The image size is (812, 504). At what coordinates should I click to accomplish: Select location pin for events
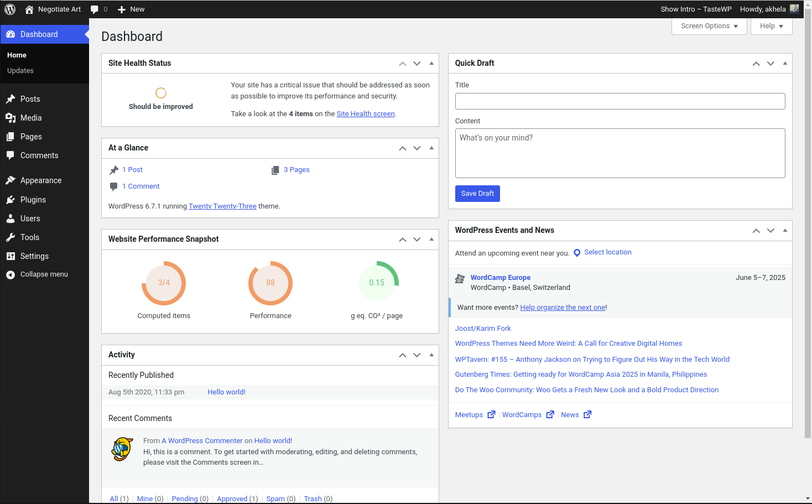(577, 253)
